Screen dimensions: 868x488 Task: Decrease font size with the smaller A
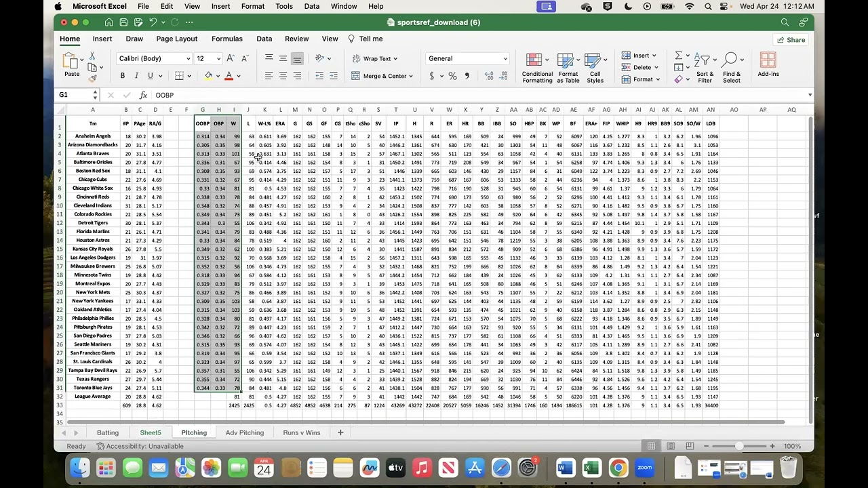[x=243, y=58]
